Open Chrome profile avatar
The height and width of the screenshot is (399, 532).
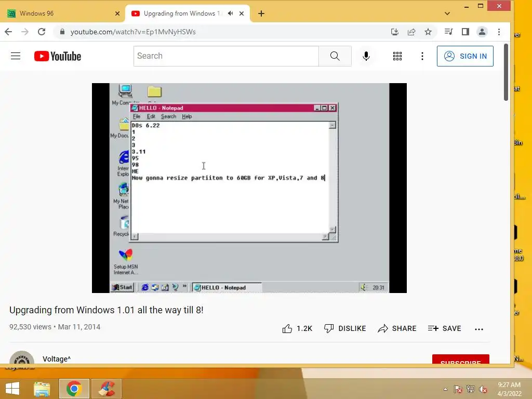point(482,32)
